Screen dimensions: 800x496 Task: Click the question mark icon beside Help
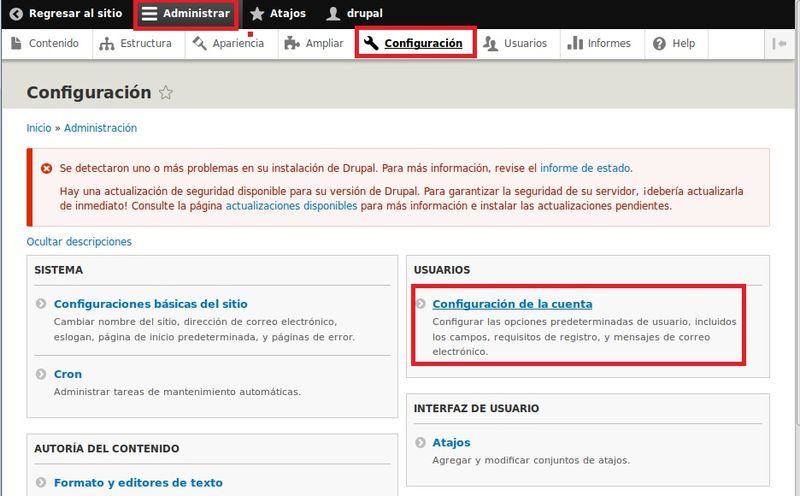point(659,44)
